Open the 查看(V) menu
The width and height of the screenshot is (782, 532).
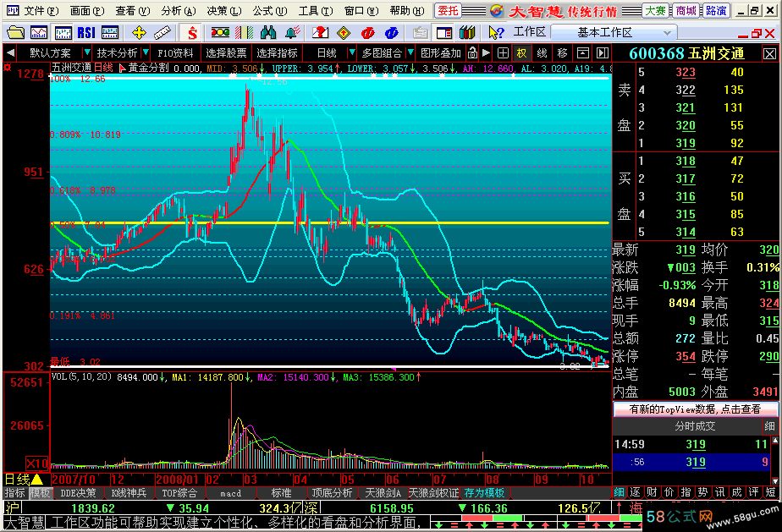[x=133, y=10]
